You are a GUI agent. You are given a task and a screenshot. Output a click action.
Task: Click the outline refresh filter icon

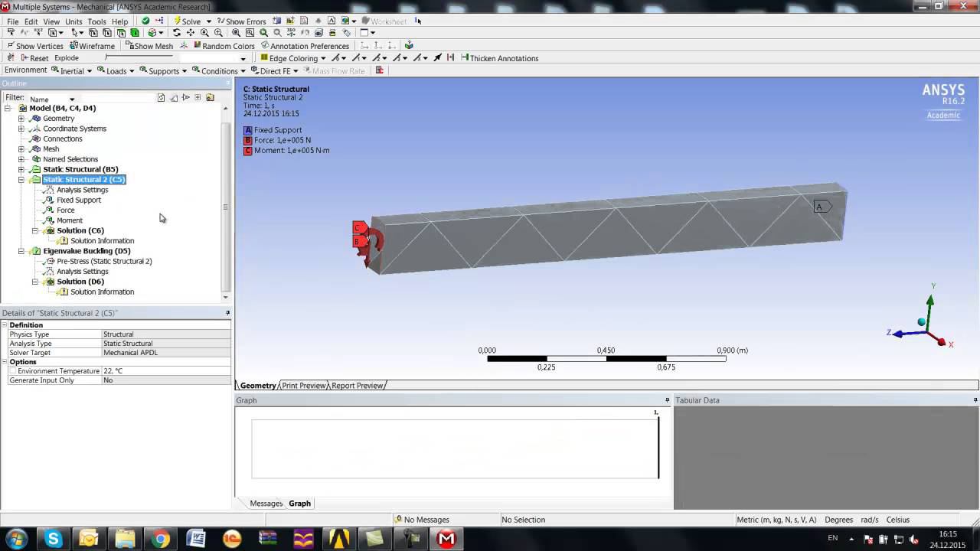[x=161, y=98]
